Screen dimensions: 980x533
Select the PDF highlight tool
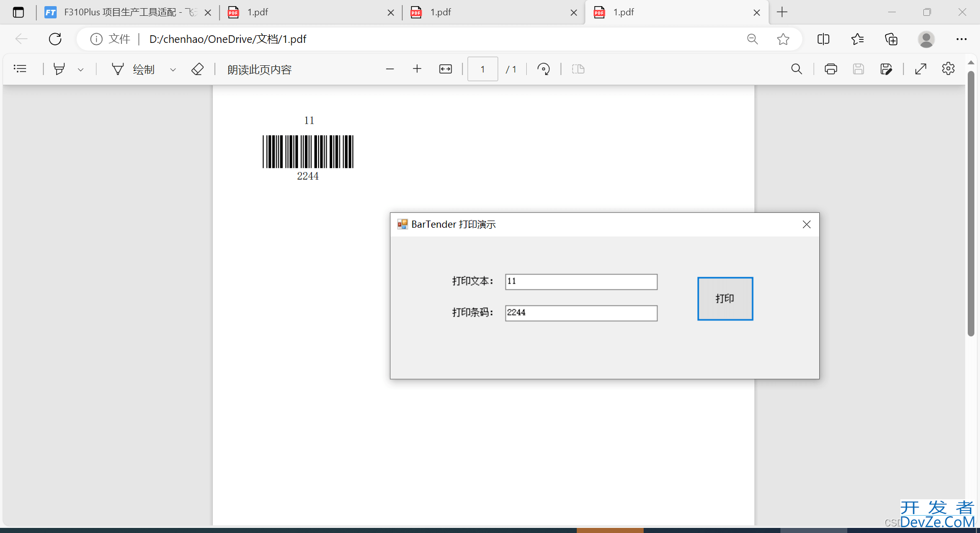pyautogui.click(x=59, y=69)
